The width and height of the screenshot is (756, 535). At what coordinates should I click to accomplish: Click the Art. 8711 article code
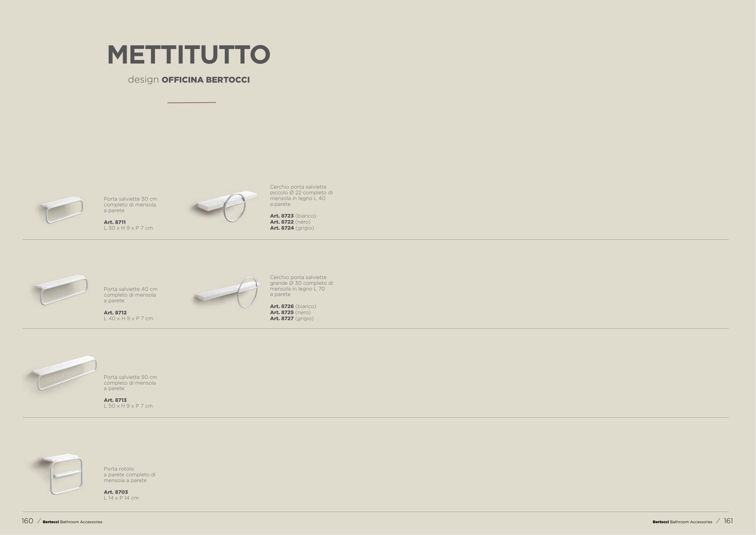point(115,222)
